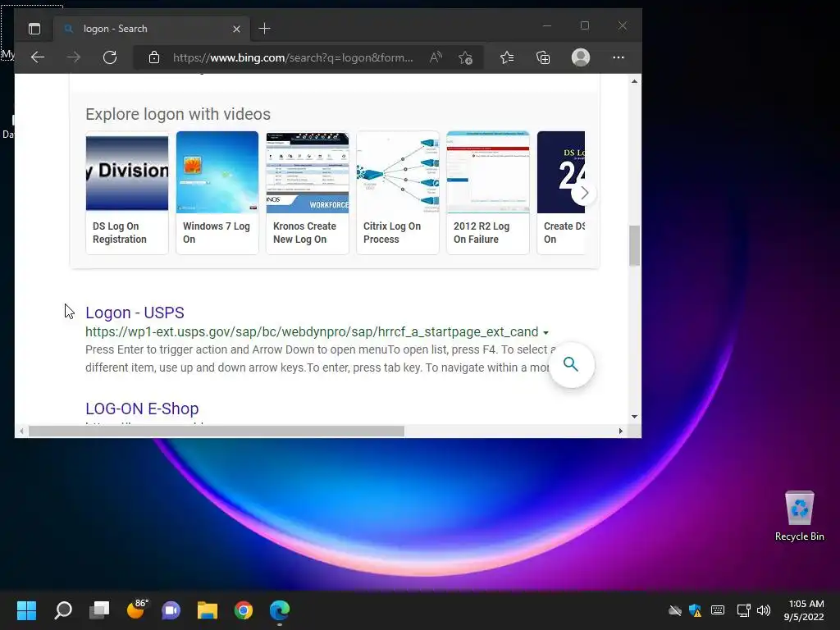Open the Collections icon
This screenshot has width=840, height=630.
(543, 57)
